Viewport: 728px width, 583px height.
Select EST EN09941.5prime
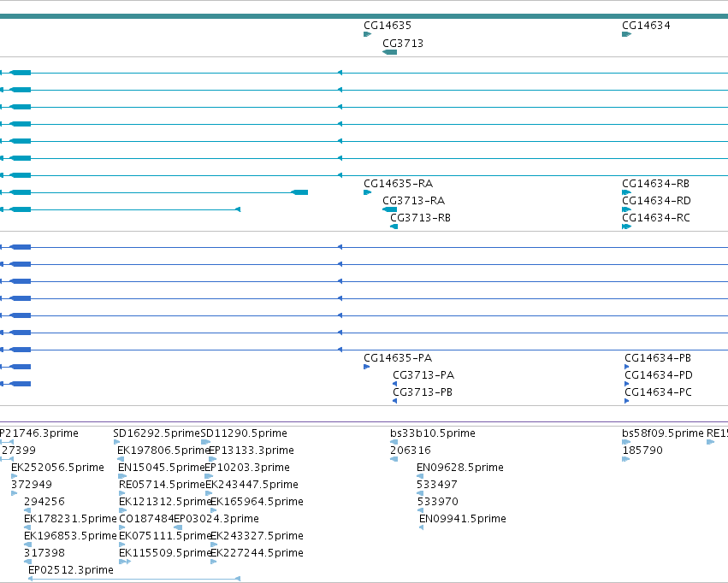tap(463, 519)
